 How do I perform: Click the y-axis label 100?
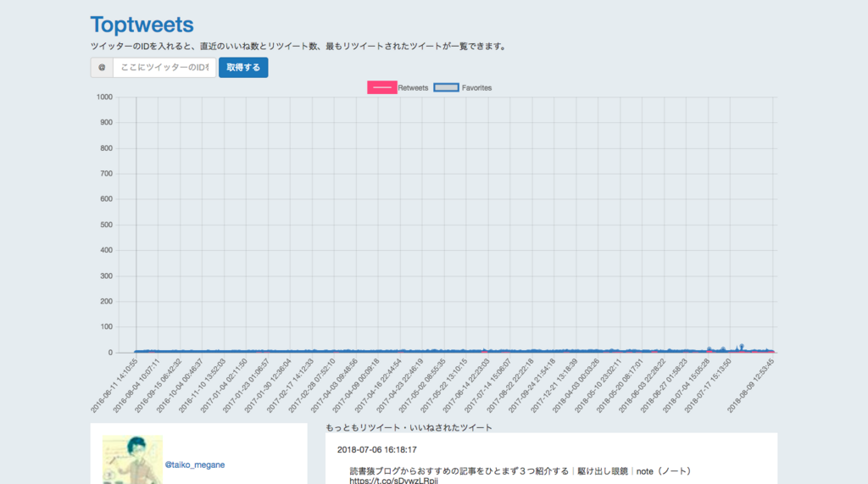106,326
